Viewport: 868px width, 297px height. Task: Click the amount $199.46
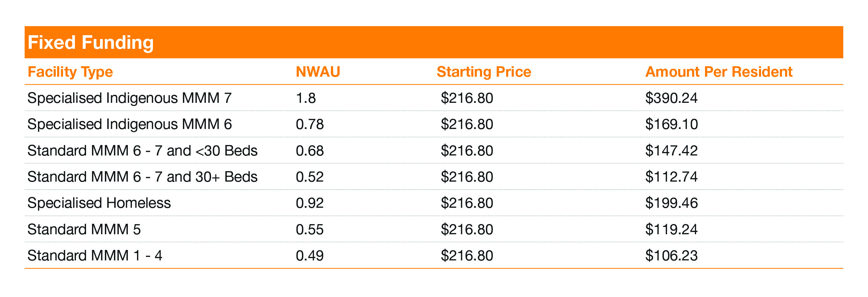pyautogui.click(x=672, y=203)
